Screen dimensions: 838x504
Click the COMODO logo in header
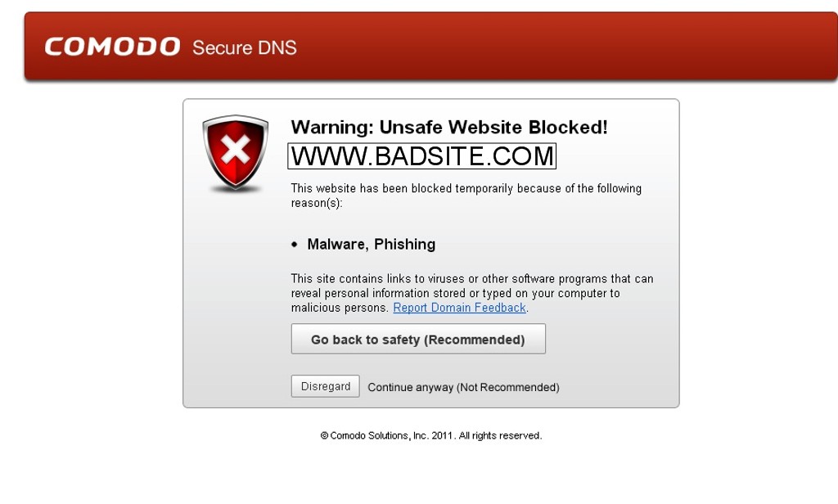click(x=112, y=47)
